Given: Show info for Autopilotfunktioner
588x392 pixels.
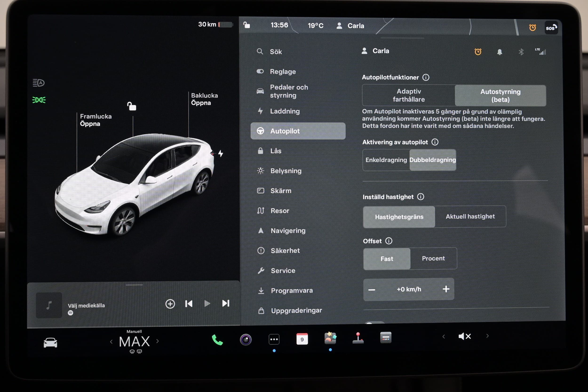Looking at the screenshot, I should (x=426, y=77).
